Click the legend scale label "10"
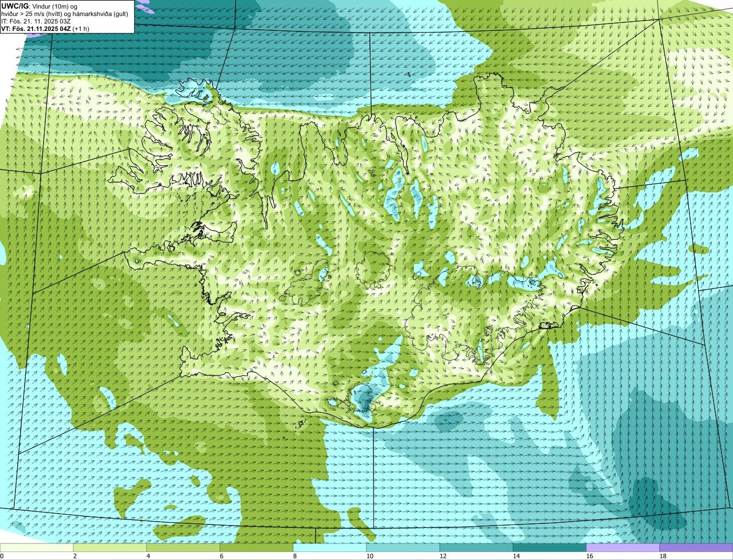The height and width of the screenshot is (560, 733). (x=370, y=556)
